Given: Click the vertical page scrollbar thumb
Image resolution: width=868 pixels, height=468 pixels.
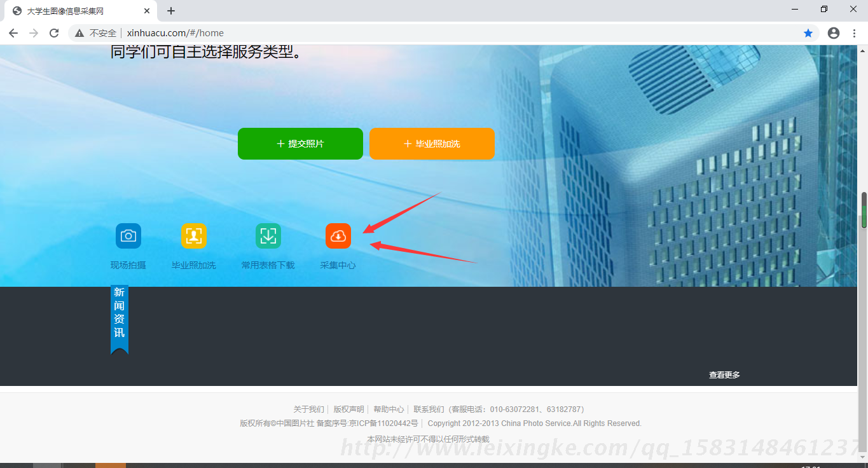Looking at the screenshot, I should click(864, 210).
